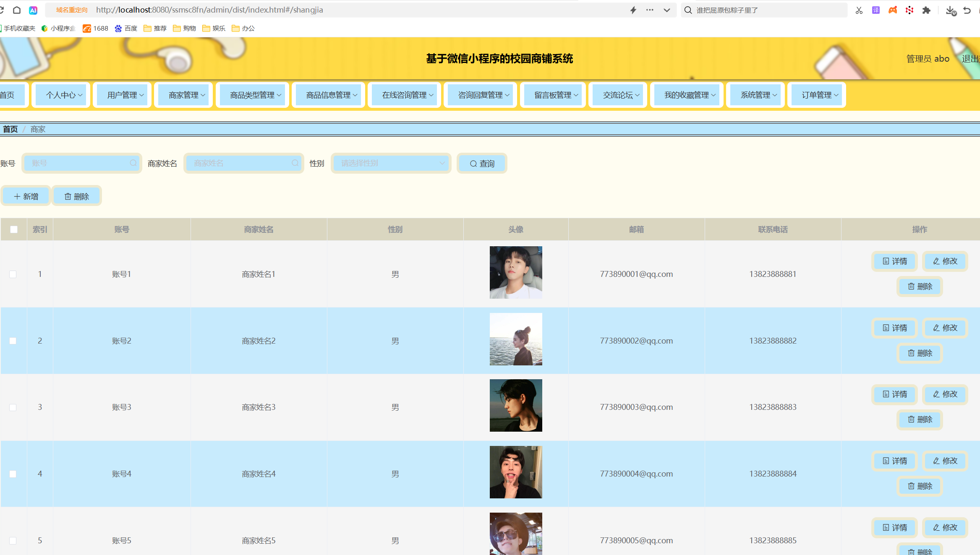Click the translate icon in browser toolbar
This screenshot has height=555, width=980.
(x=875, y=10)
